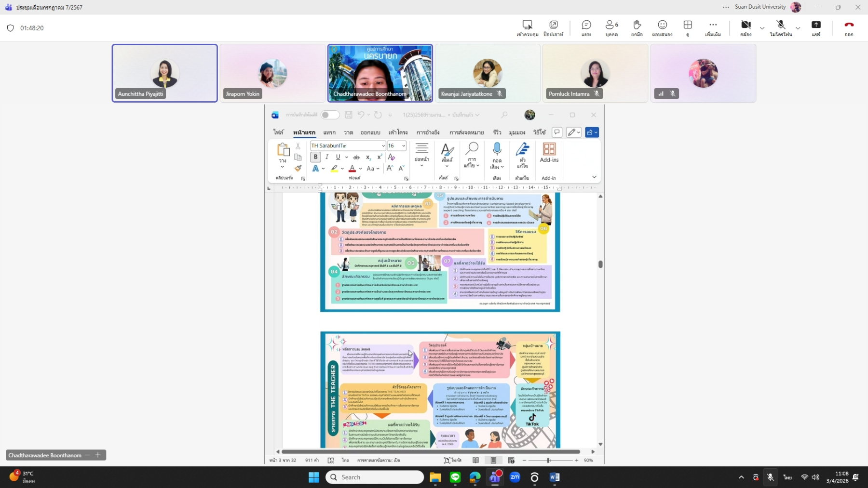This screenshot has width=868, height=488.
Task: Leave the meeting with the red ออก button
Action: 849,28
